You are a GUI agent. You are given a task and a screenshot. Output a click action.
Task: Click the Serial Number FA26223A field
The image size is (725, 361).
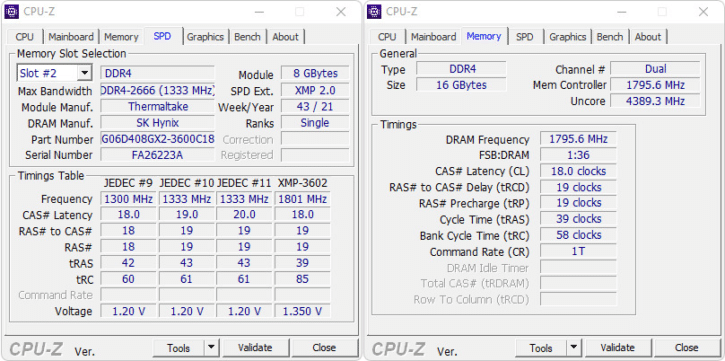click(x=158, y=155)
